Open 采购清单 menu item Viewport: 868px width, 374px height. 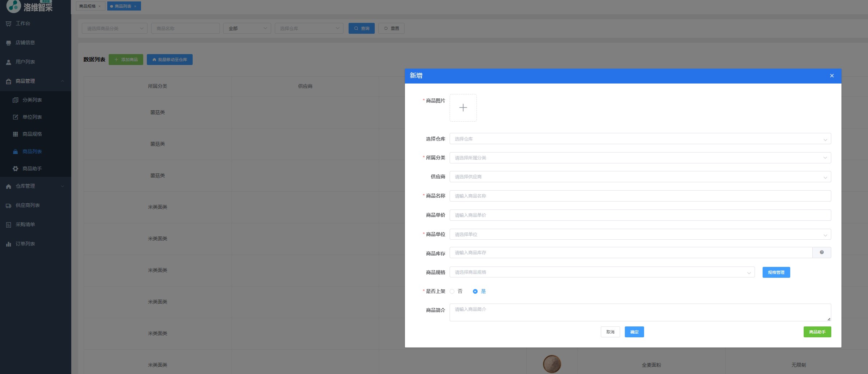point(36,224)
